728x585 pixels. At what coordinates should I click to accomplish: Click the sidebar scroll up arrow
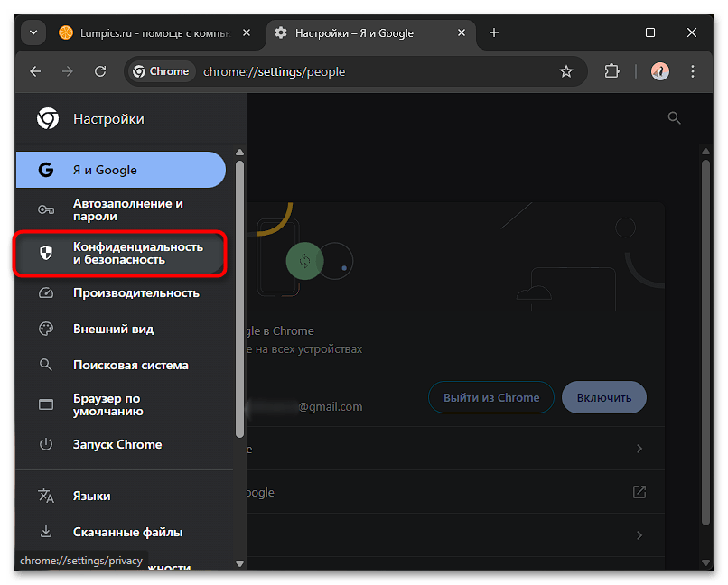point(239,153)
